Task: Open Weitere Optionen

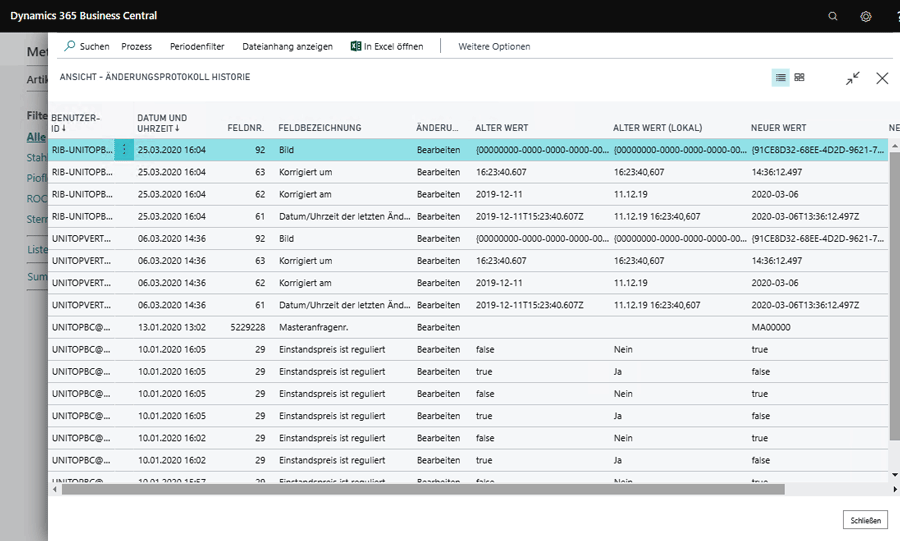Action: [x=494, y=46]
